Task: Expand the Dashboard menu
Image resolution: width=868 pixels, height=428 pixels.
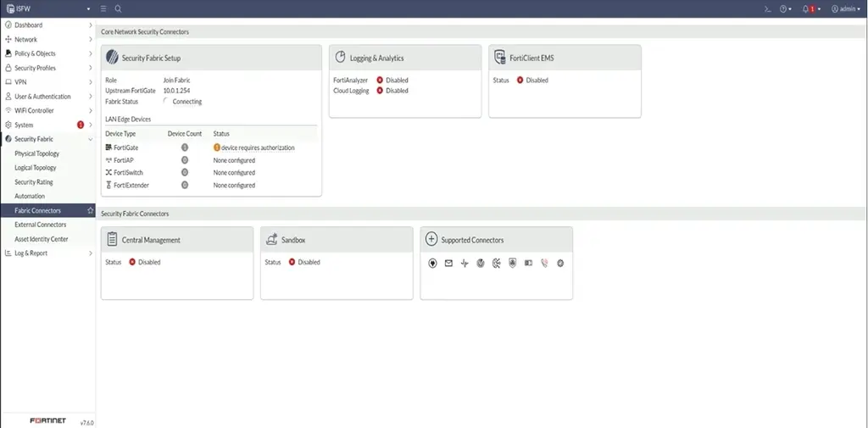Action: pyautogui.click(x=47, y=25)
